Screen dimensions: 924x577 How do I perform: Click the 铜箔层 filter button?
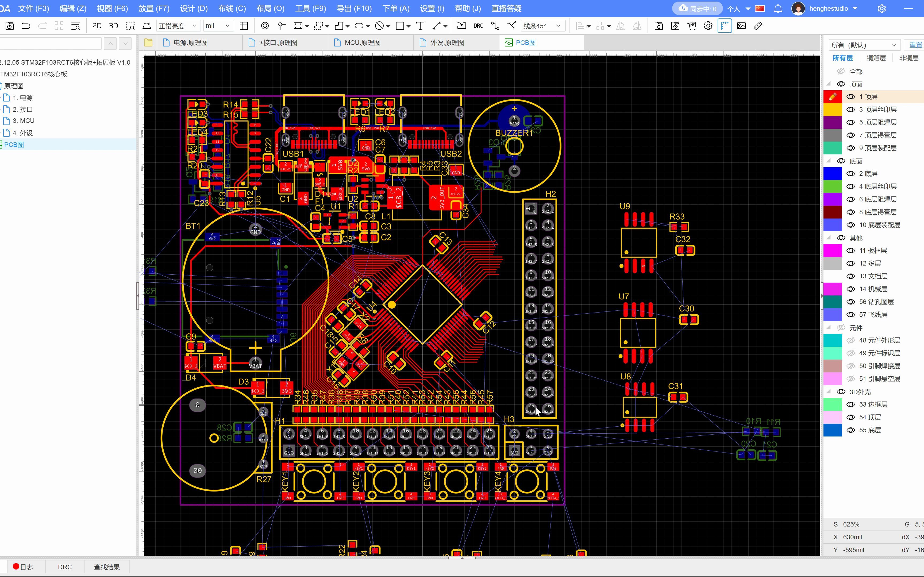click(876, 58)
